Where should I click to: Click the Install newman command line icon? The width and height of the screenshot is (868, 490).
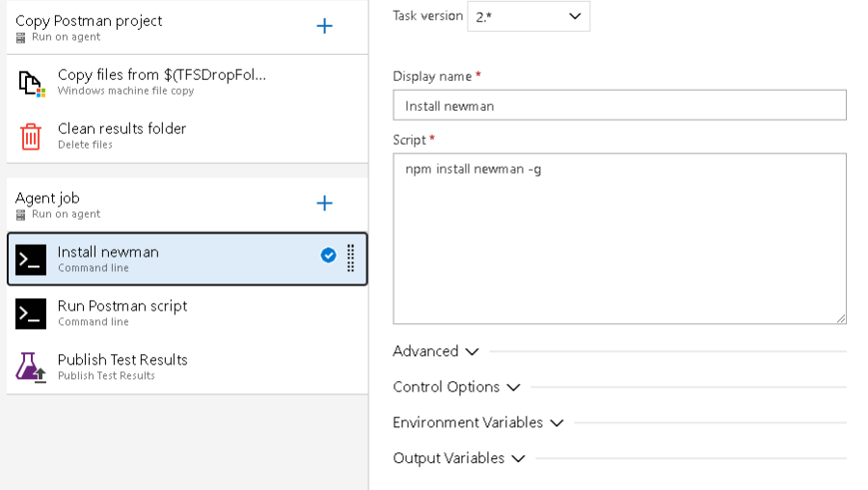[x=31, y=259]
